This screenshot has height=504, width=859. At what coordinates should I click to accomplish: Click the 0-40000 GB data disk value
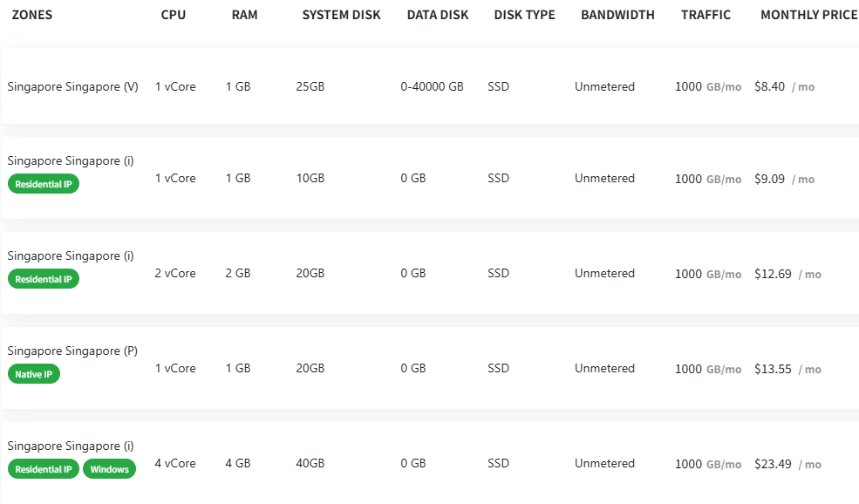coord(432,87)
